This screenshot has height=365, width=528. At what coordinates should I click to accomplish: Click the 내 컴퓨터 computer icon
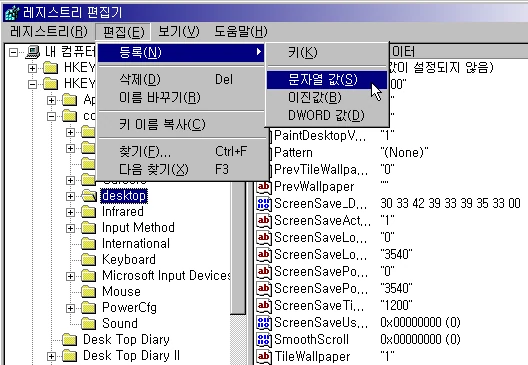coord(33,52)
